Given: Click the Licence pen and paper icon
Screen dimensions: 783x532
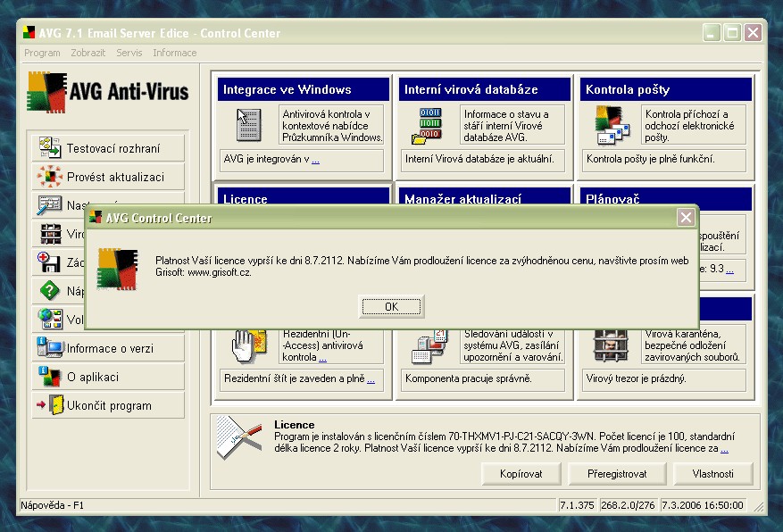Looking at the screenshot, I should (x=240, y=436).
